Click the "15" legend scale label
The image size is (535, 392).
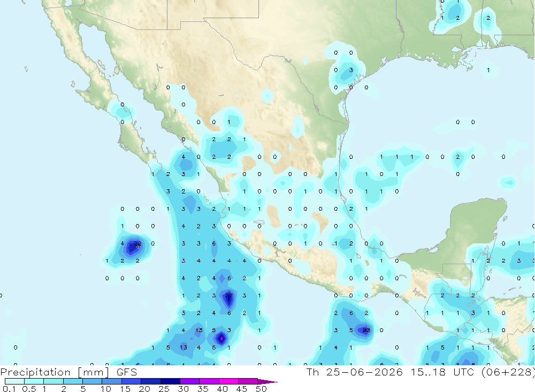[x=125, y=389]
